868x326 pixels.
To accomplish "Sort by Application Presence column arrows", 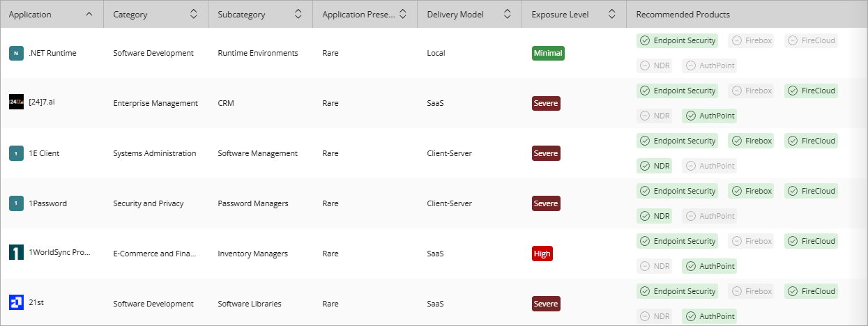I will [x=402, y=14].
